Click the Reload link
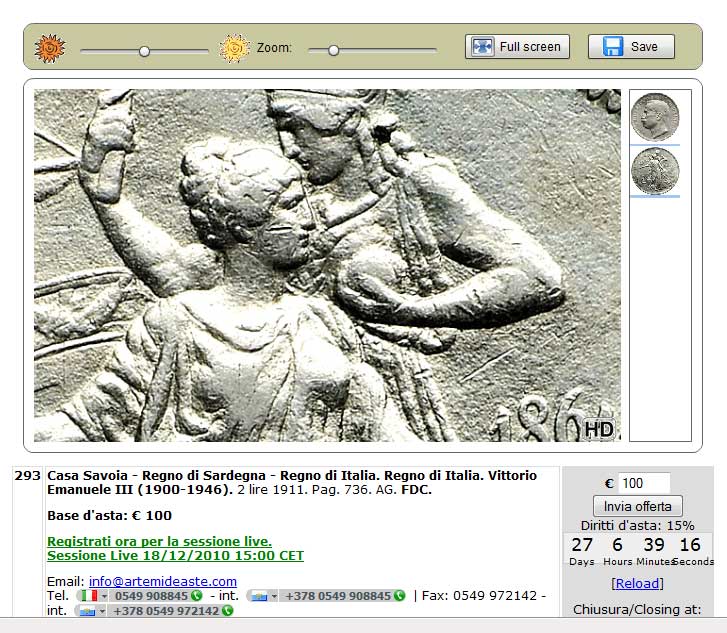The width and height of the screenshot is (727, 633). click(638, 583)
